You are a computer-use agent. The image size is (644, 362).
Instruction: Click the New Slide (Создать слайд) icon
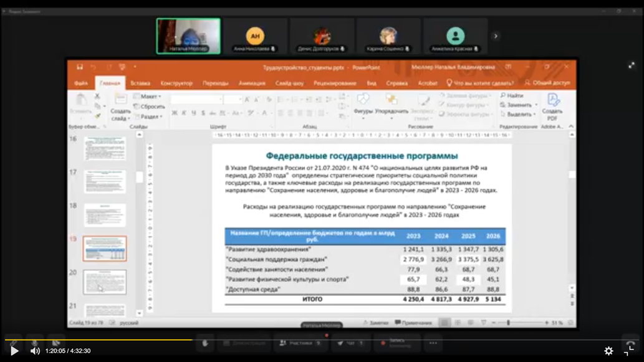(119, 105)
